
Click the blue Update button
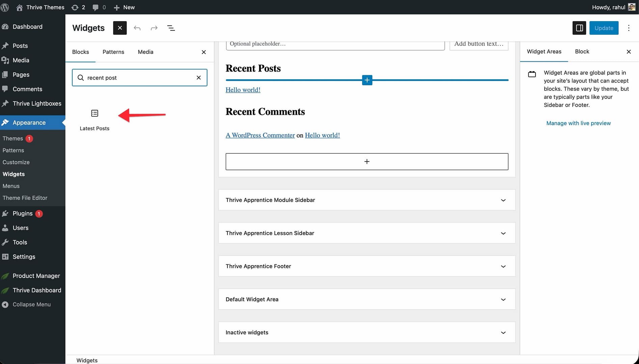[604, 28]
